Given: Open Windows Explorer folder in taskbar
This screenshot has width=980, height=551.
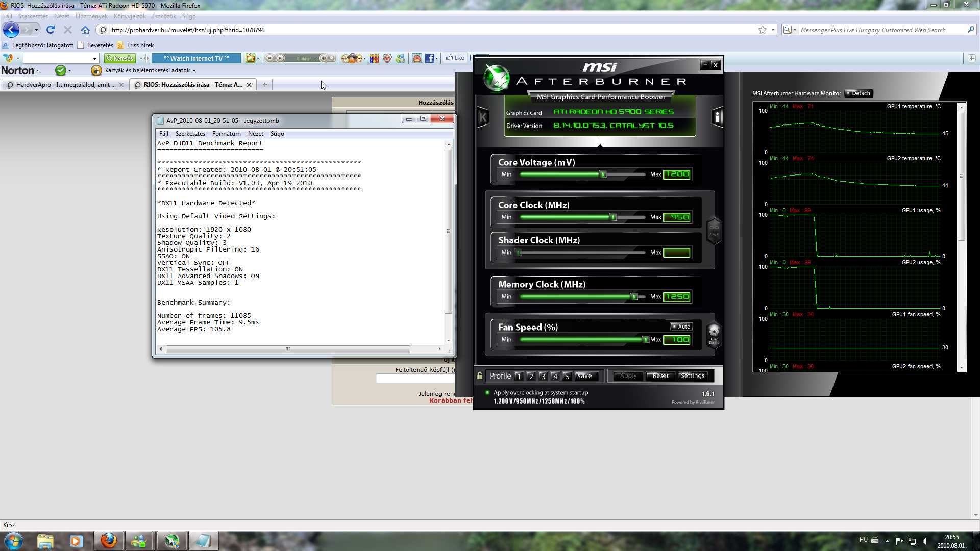Looking at the screenshot, I should [45, 541].
